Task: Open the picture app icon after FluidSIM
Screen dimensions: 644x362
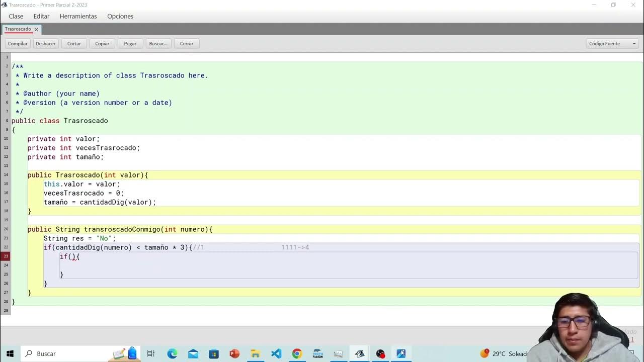Action: pyautogui.click(x=338, y=353)
